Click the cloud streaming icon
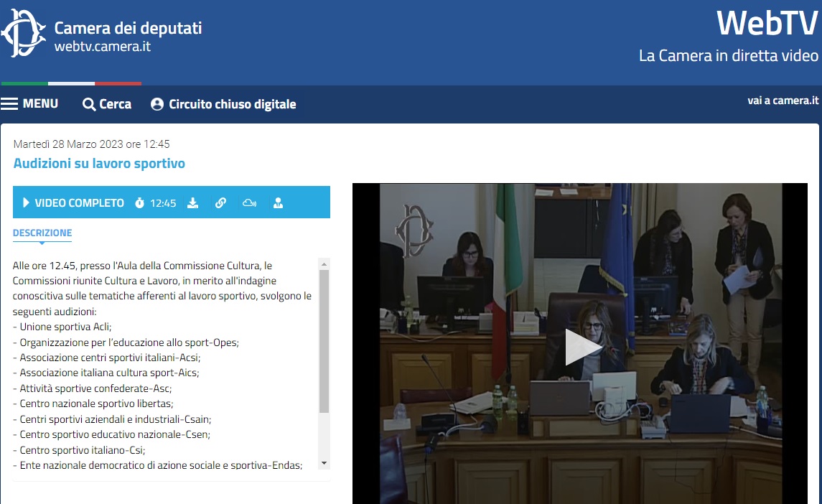Viewport: 822px width, 504px height. (249, 203)
